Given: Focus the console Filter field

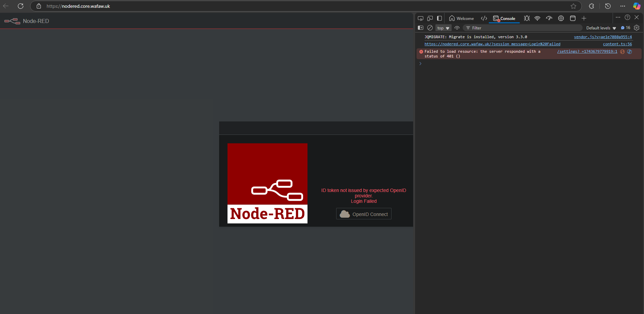Looking at the screenshot, I should point(522,28).
